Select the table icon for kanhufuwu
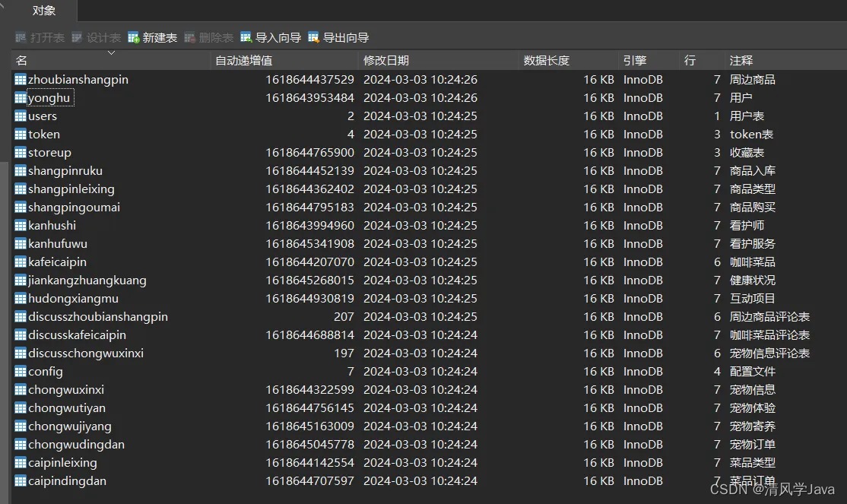The height and width of the screenshot is (504, 847). point(21,243)
